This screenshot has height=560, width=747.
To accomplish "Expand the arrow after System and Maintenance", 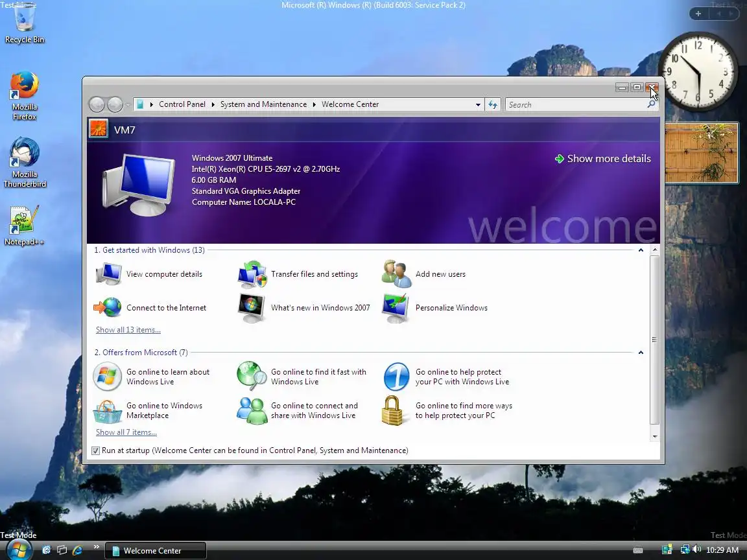I will pos(314,104).
